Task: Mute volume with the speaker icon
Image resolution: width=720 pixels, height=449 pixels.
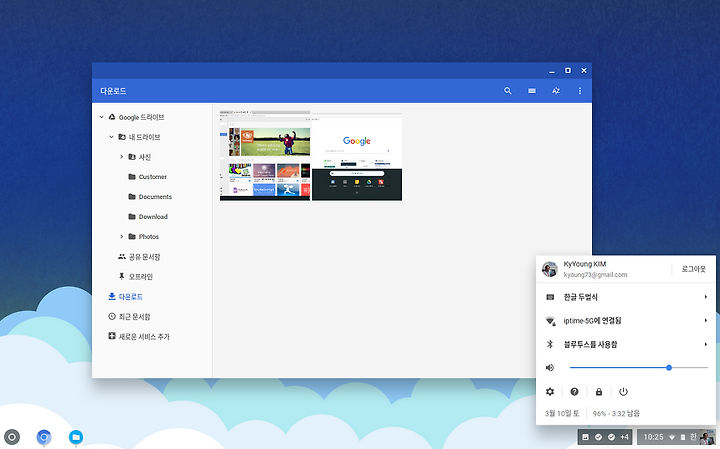Action: click(550, 368)
